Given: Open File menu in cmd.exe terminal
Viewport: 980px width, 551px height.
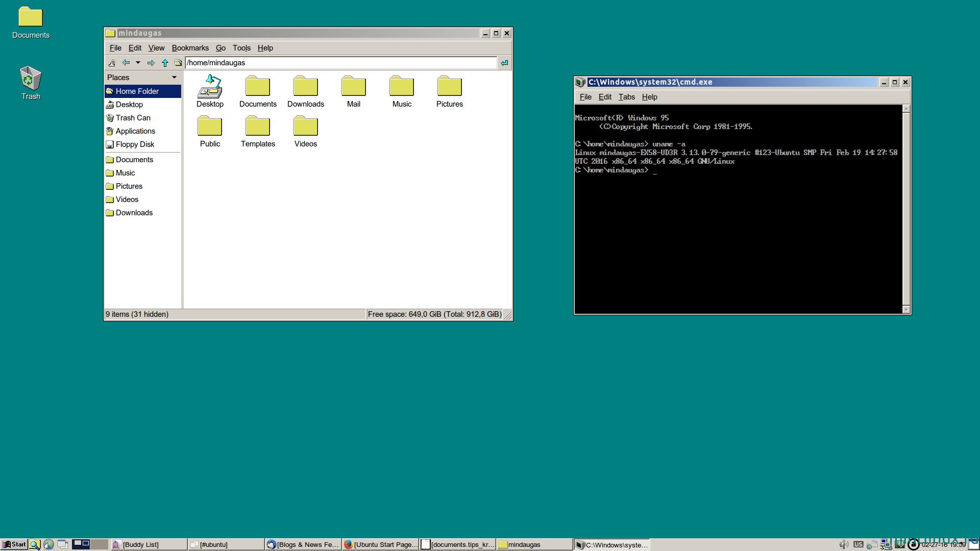Looking at the screenshot, I should click(585, 97).
